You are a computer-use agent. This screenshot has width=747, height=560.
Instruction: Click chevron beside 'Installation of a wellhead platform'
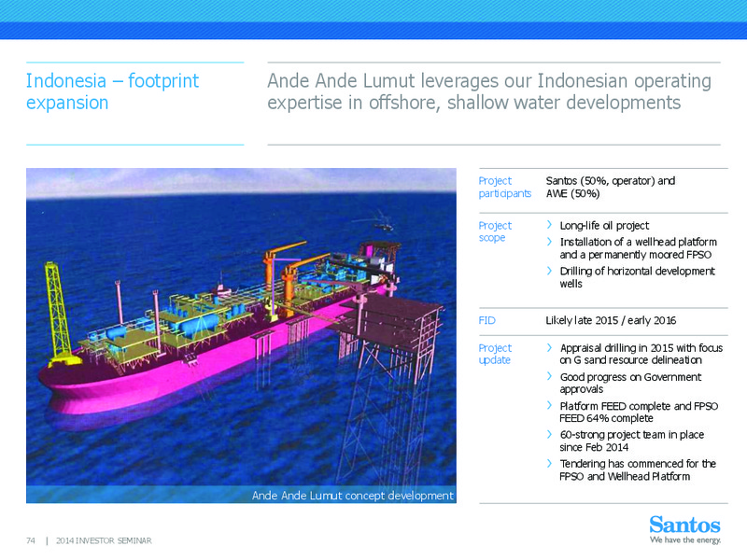[x=549, y=242]
